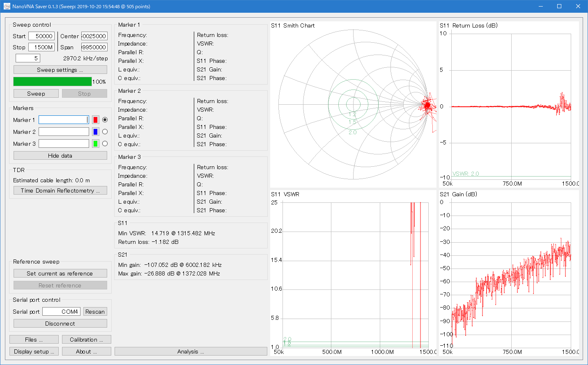Click the Marker 3 frequency field
Viewport: 588px width, 365px height.
click(x=64, y=144)
